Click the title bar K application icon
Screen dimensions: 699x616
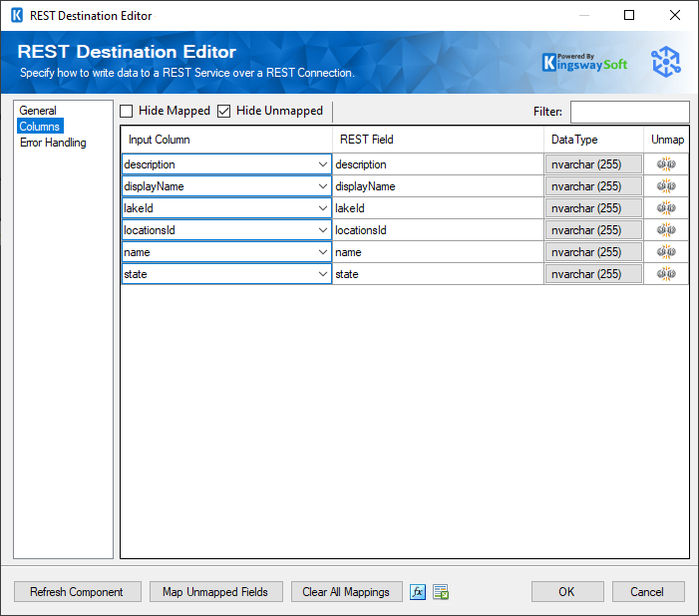(17, 15)
